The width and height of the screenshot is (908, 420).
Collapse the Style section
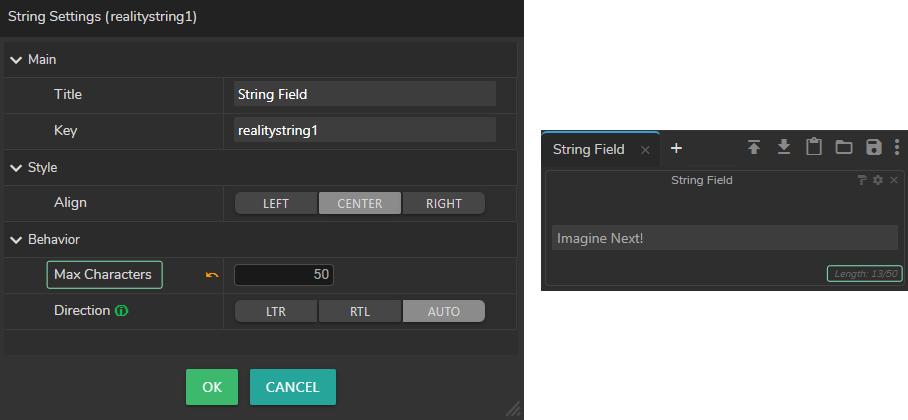16,168
